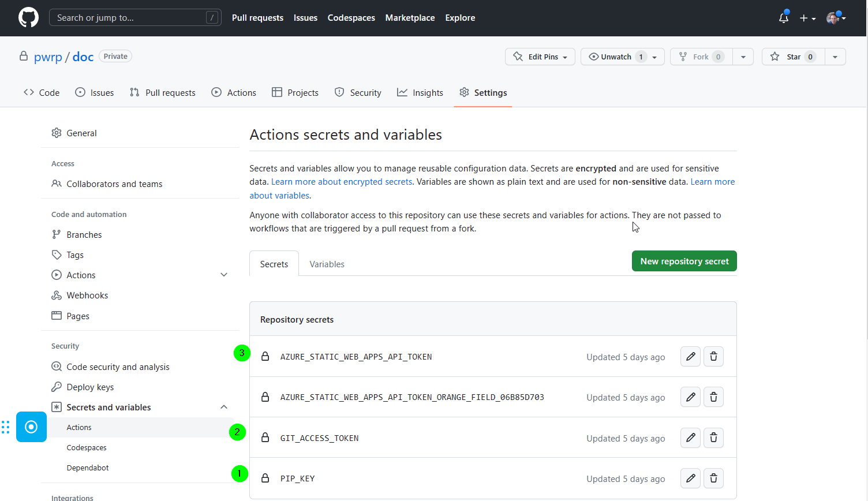Viewport: 868px width, 501px height.
Task: Click the Private repository badge
Action: tap(115, 57)
